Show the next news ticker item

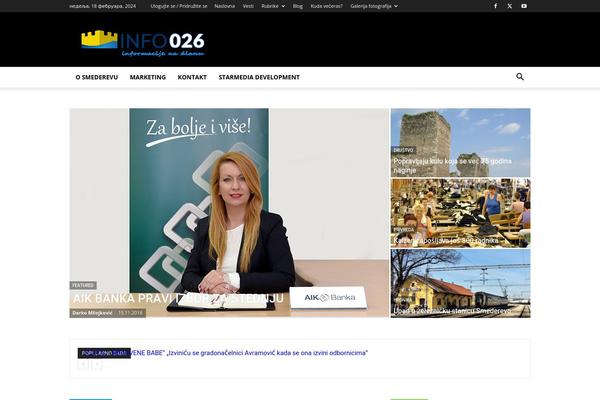(x=97, y=364)
